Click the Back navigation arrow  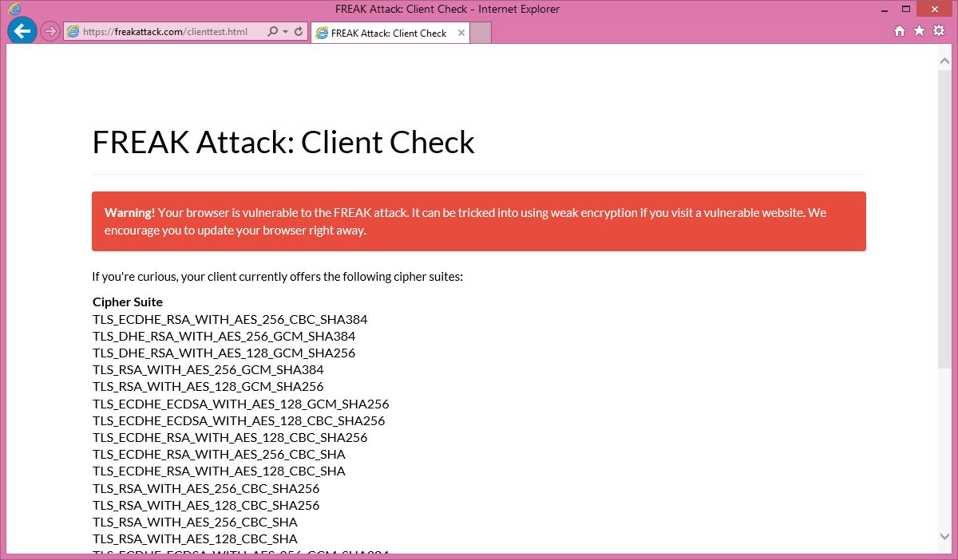pos(22,31)
